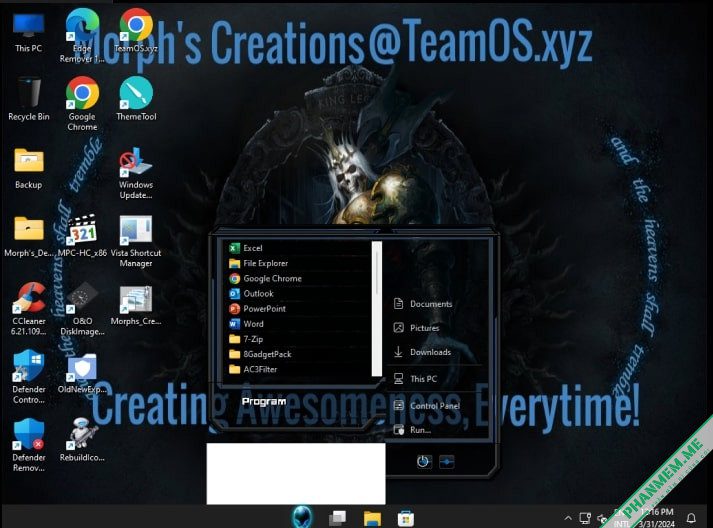
Task: Open File Explorer from taskbar
Action: pos(372,518)
